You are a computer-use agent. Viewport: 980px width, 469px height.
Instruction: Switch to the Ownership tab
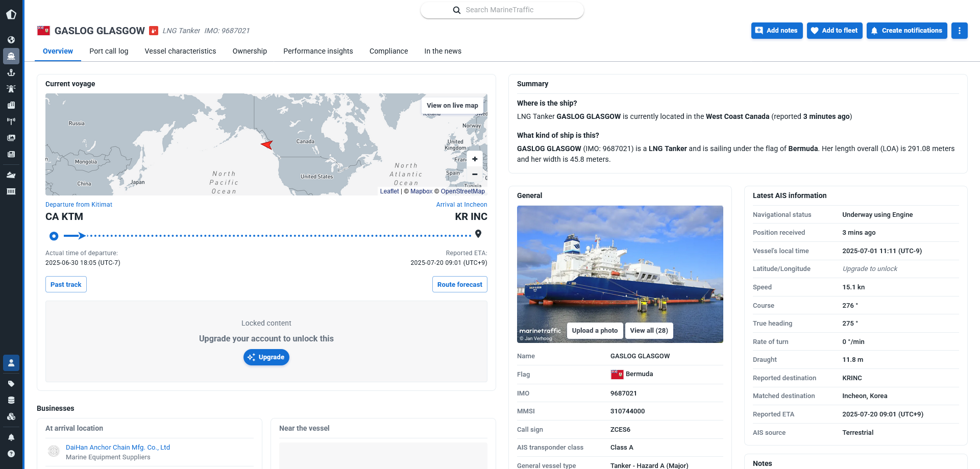[250, 51]
